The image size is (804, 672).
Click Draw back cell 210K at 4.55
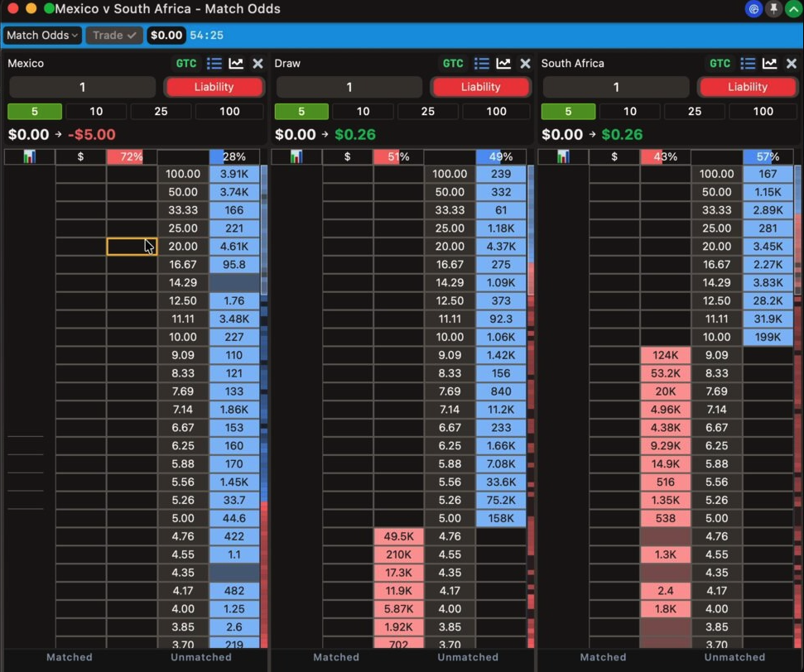(398, 554)
